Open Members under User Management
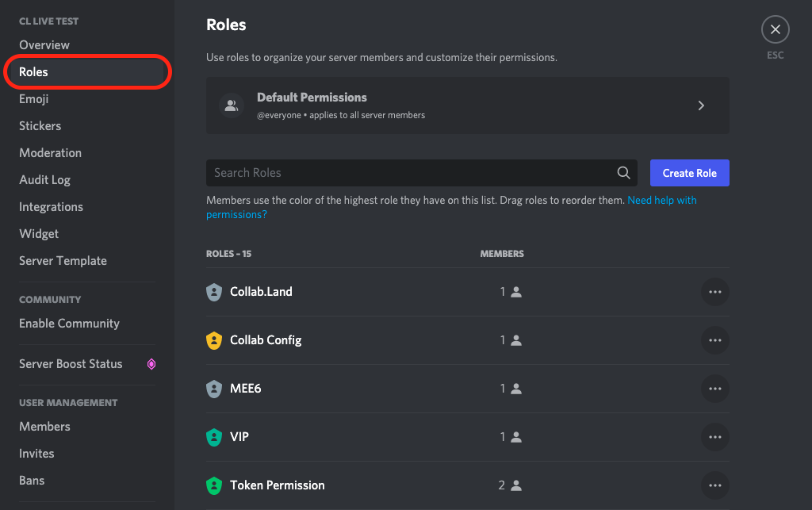Image resolution: width=812 pixels, height=510 pixels. [44, 426]
